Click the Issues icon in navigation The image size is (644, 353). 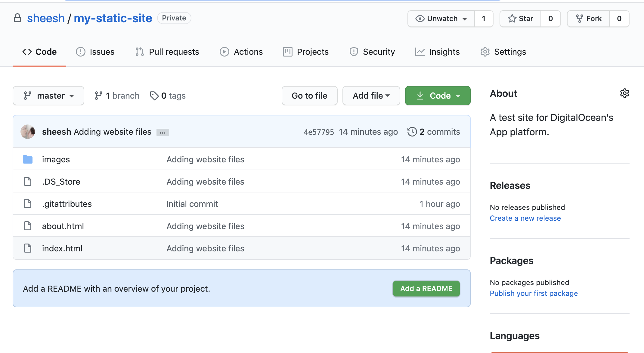[80, 52]
